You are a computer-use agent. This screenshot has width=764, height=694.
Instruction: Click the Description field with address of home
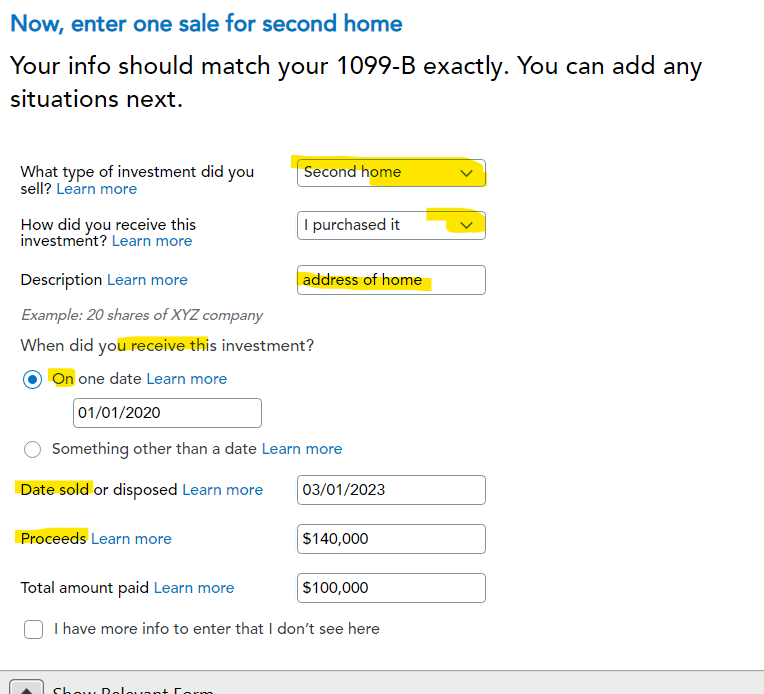coord(391,280)
